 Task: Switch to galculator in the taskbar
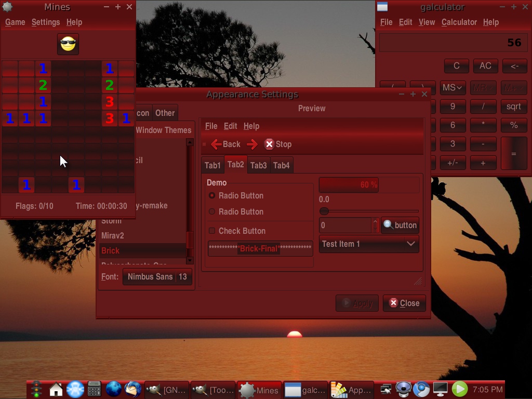point(305,390)
